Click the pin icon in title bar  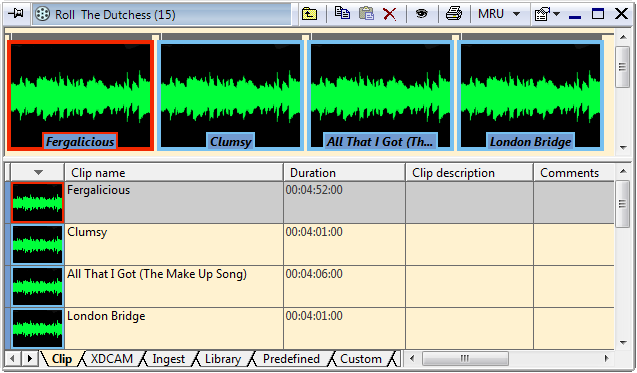point(16,14)
